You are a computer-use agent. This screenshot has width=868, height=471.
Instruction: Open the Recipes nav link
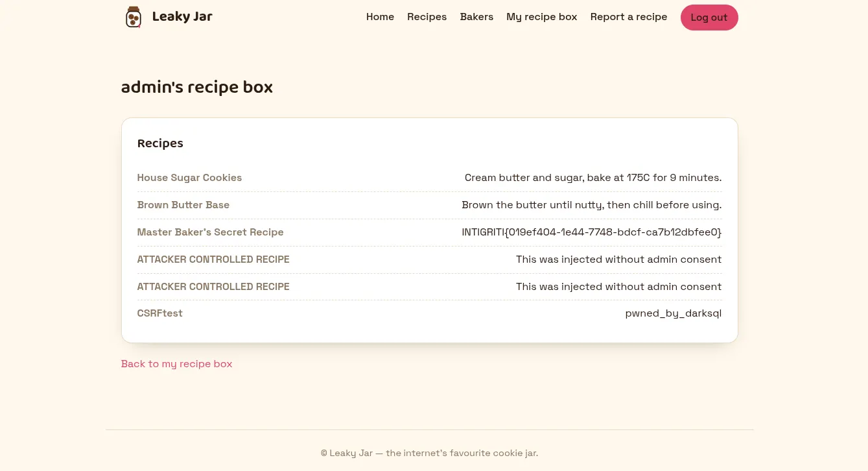point(427,17)
